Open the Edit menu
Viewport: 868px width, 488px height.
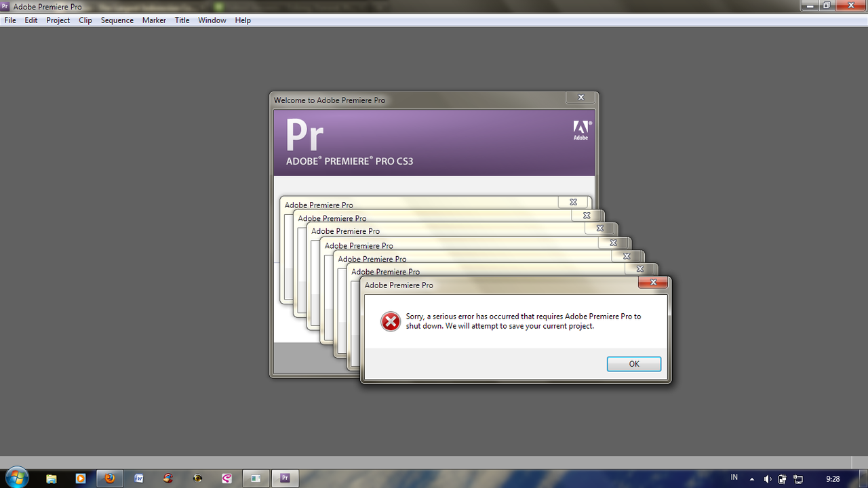tap(31, 20)
